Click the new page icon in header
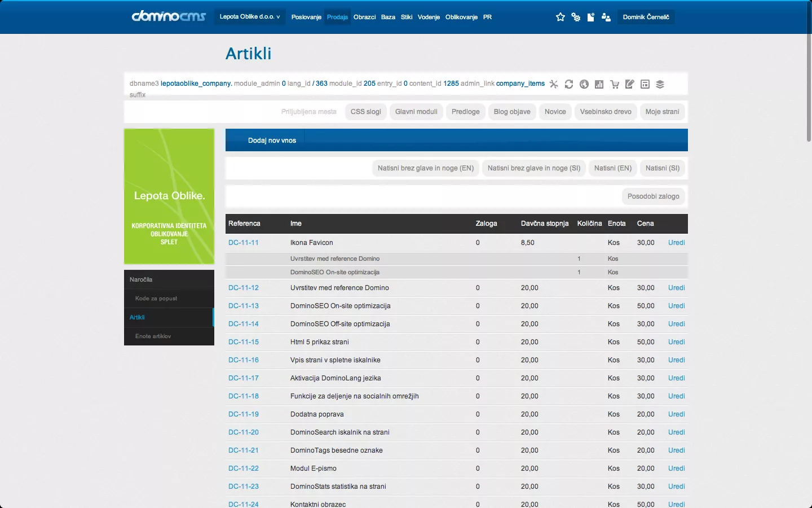812x508 pixels. pyautogui.click(x=590, y=17)
